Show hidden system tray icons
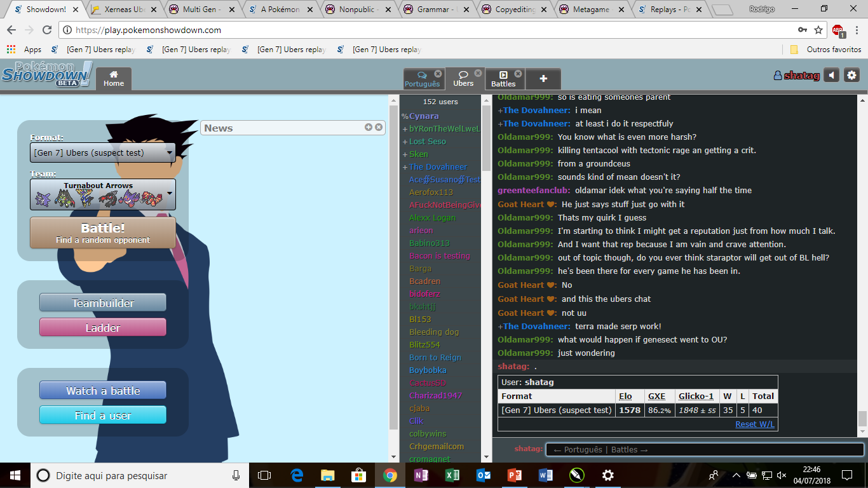The height and width of the screenshot is (488, 868). (736, 475)
